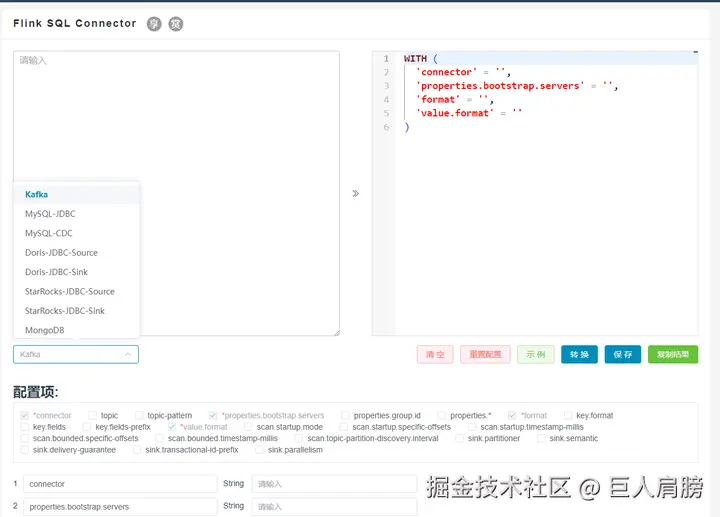Click the green 复制结果 copy result button
The height and width of the screenshot is (517, 720).
click(673, 354)
